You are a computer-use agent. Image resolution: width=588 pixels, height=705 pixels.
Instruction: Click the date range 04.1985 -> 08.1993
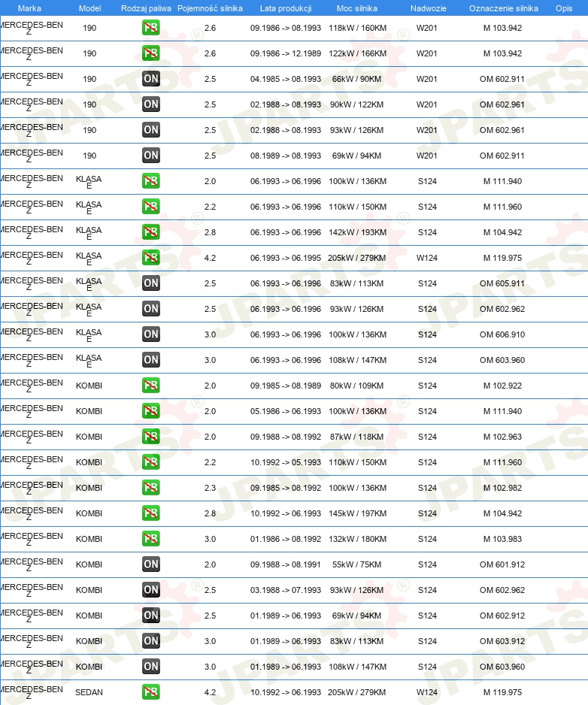(x=286, y=79)
